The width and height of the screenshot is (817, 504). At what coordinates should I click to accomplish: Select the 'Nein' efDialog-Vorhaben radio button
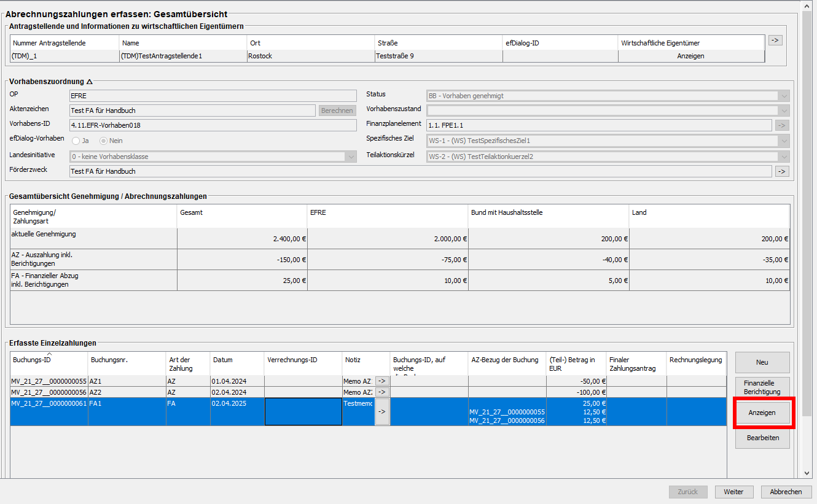pyautogui.click(x=103, y=141)
